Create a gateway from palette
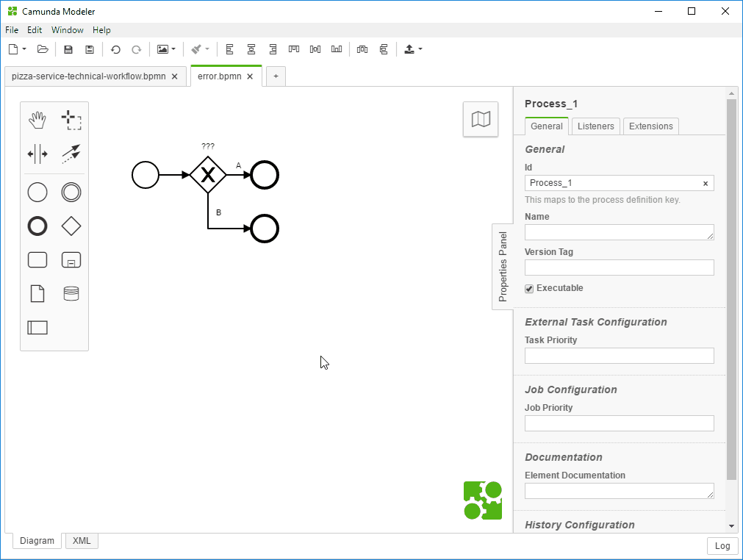This screenshot has height=560, width=743. 71,226
